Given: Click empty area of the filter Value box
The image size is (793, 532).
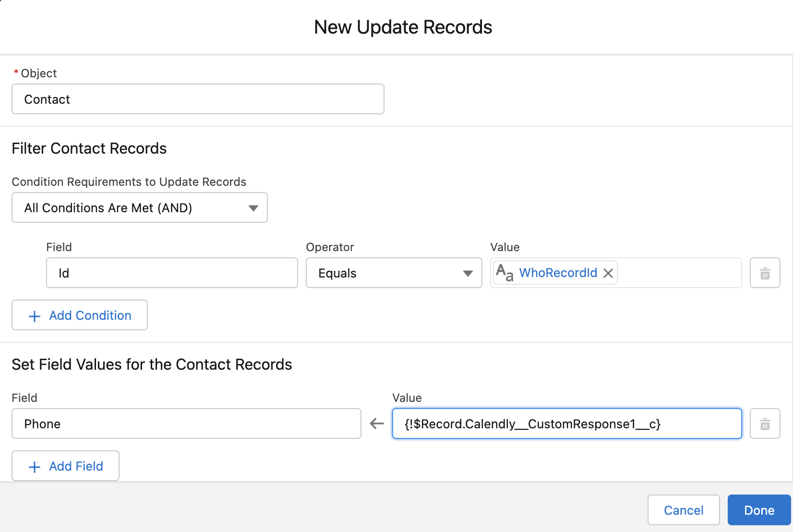Looking at the screenshot, I should click(679, 273).
